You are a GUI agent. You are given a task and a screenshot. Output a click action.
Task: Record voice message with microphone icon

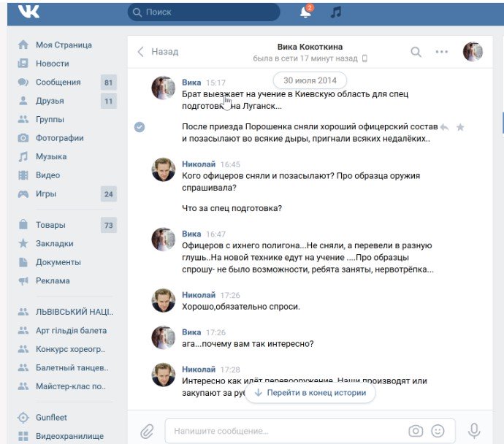point(475,431)
